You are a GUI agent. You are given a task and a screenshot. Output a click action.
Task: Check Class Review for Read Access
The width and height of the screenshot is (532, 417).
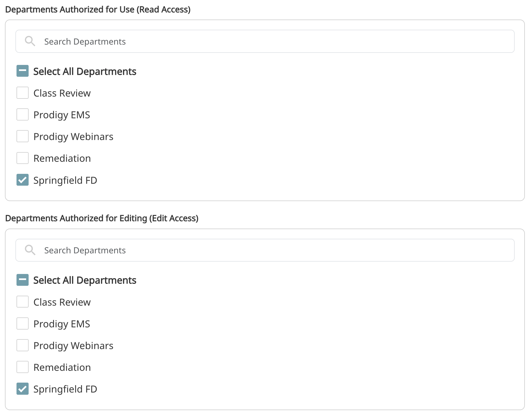pos(23,93)
